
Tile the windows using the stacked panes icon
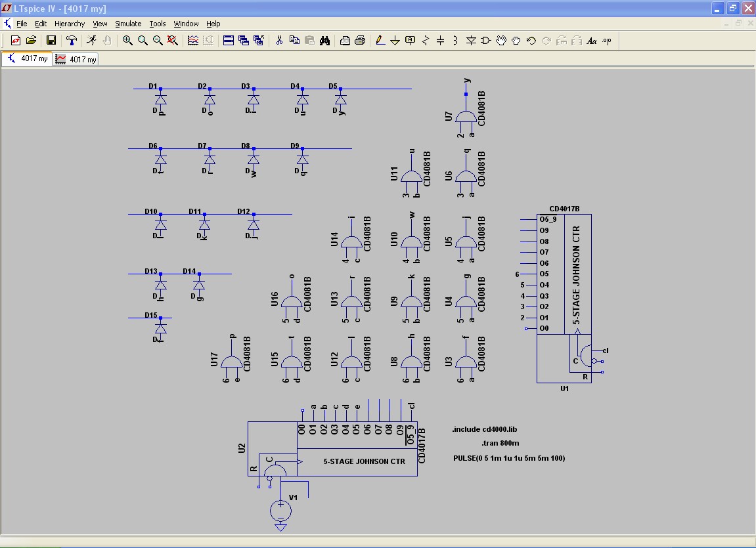[x=229, y=41]
